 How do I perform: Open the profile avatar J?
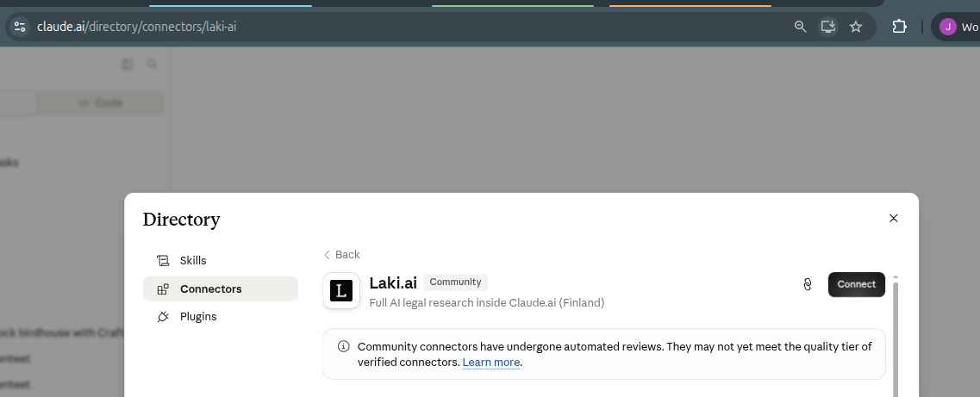click(x=948, y=27)
